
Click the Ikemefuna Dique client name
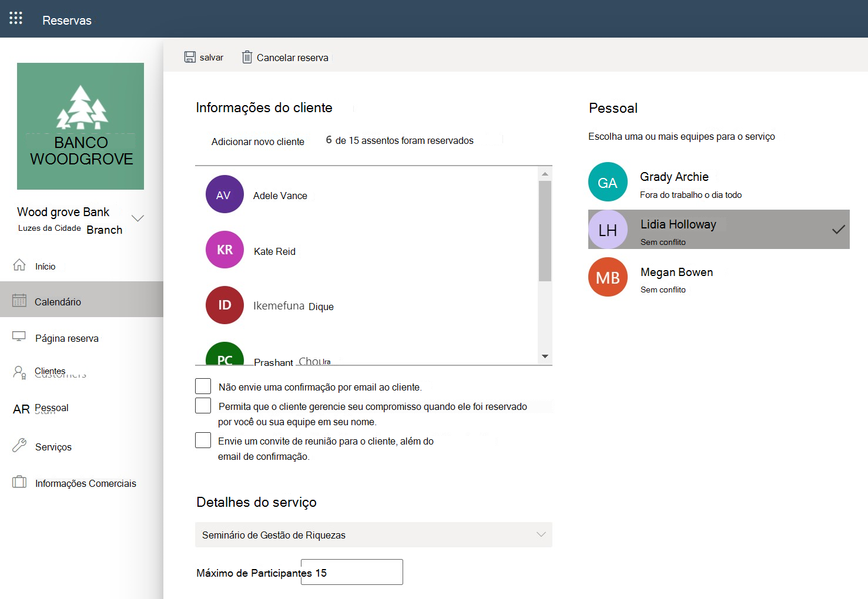pos(293,306)
